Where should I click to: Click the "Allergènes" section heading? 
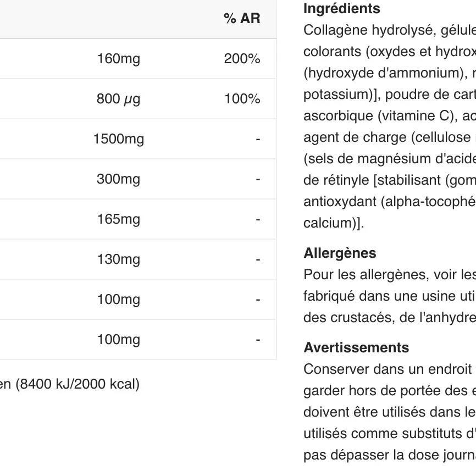click(340, 253)
